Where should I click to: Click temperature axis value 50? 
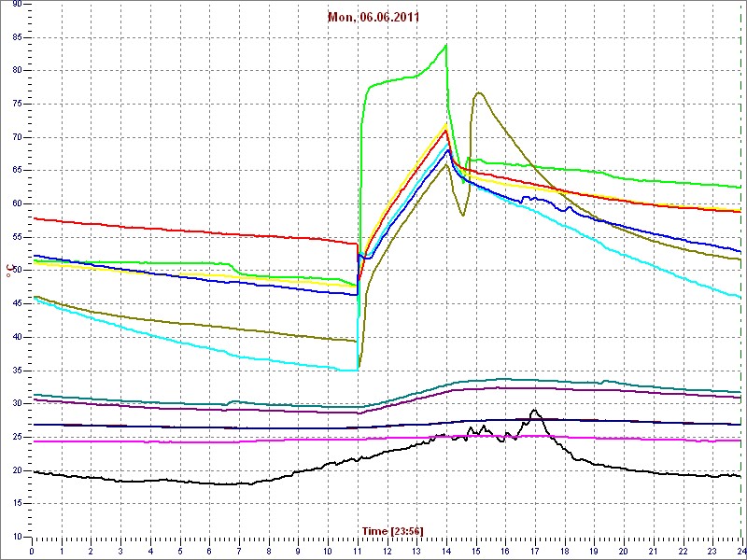[17, 271]
